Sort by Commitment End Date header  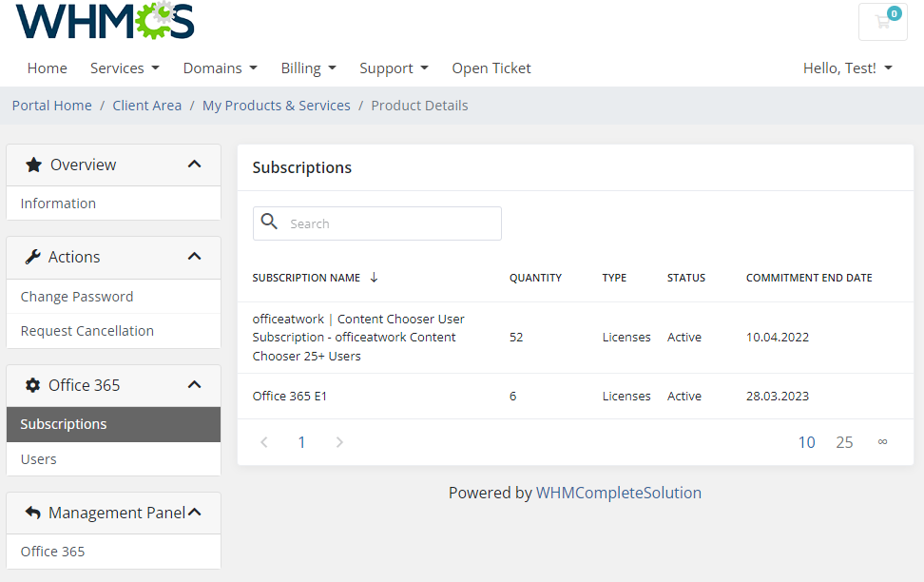tap(809, 278)
